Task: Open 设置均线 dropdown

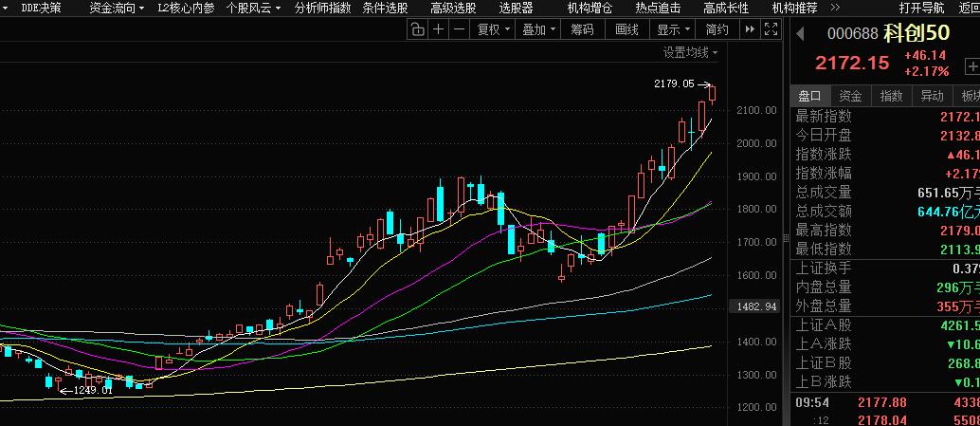Action: point(691,53)
